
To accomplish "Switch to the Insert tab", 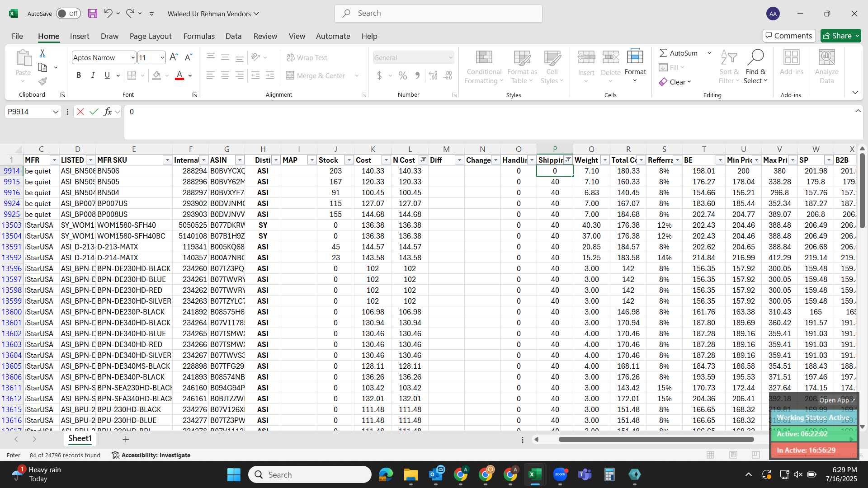I will click(80, 36).
